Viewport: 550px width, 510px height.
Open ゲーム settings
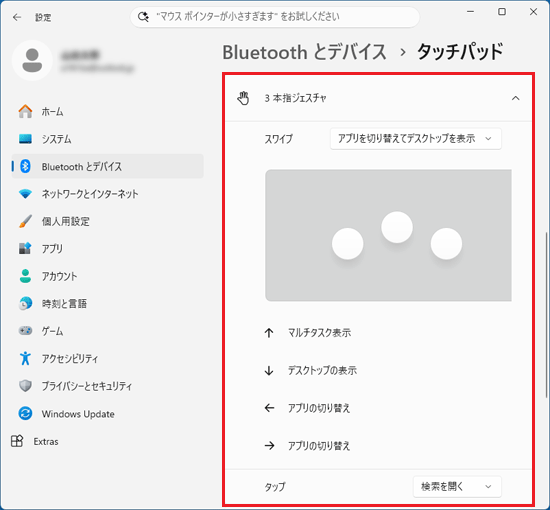coord(107,331)
